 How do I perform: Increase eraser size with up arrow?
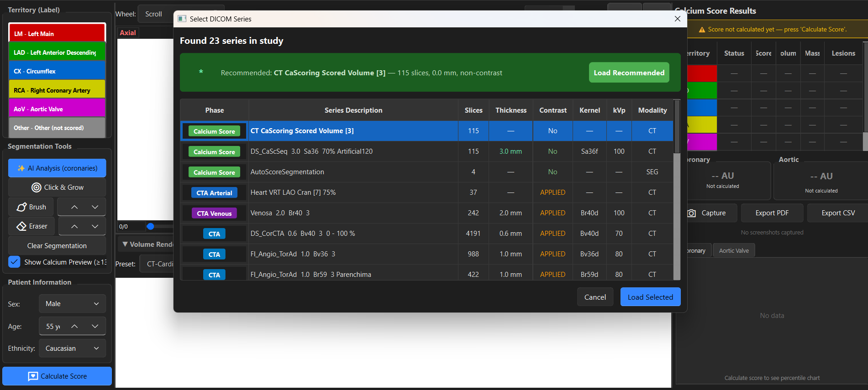74,226
